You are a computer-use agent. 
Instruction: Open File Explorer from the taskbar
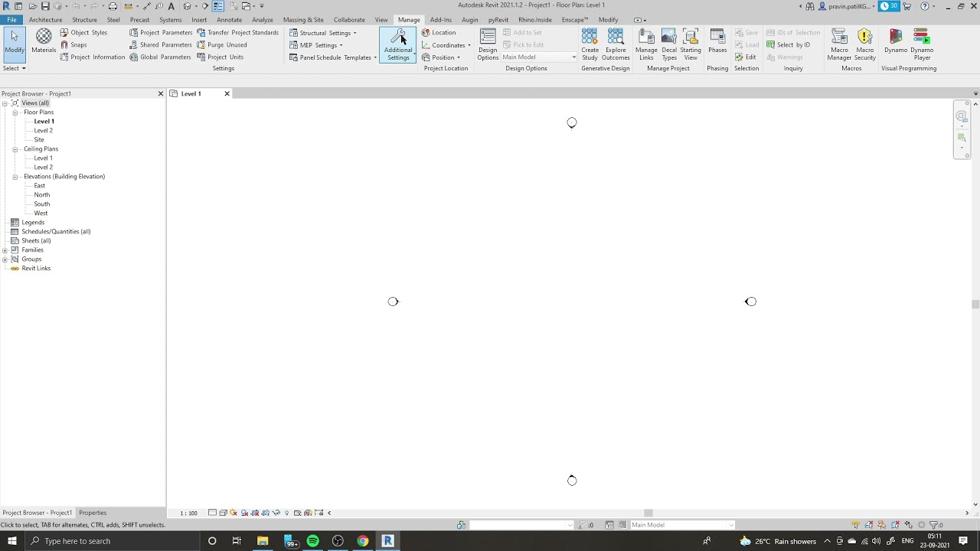coord(263,541)
